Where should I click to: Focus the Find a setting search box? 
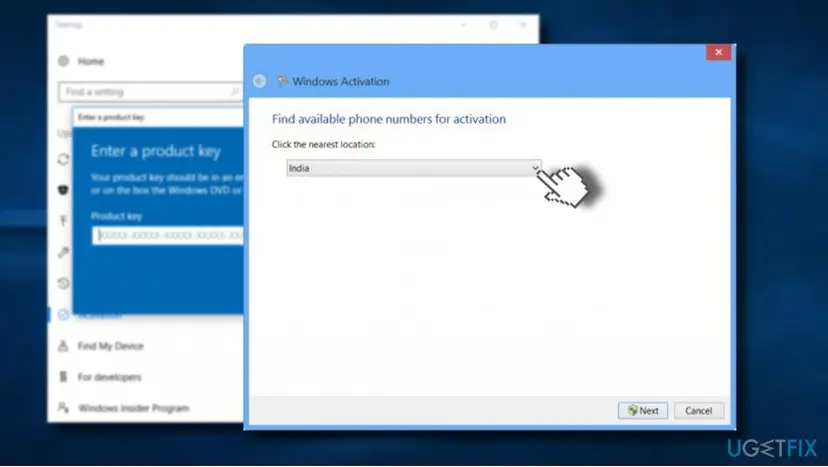click(x=150, y=92)
